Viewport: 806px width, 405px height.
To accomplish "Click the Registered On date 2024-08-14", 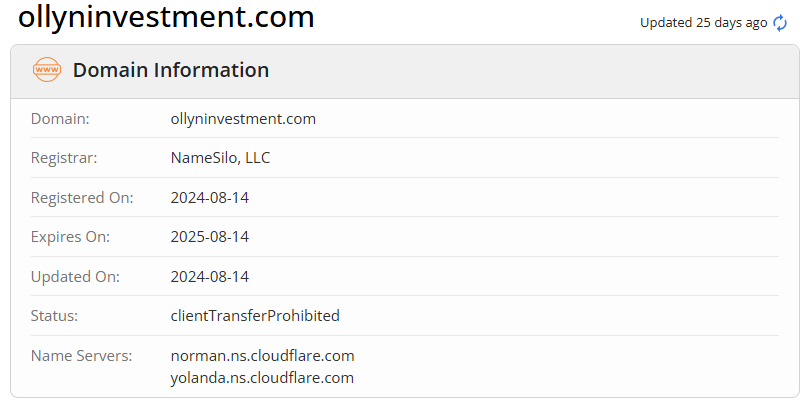I will coord(210,198).
